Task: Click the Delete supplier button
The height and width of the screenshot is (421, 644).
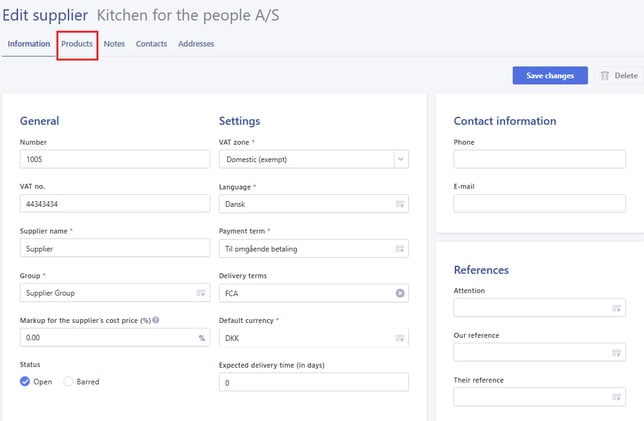Action: pos(618,76)
